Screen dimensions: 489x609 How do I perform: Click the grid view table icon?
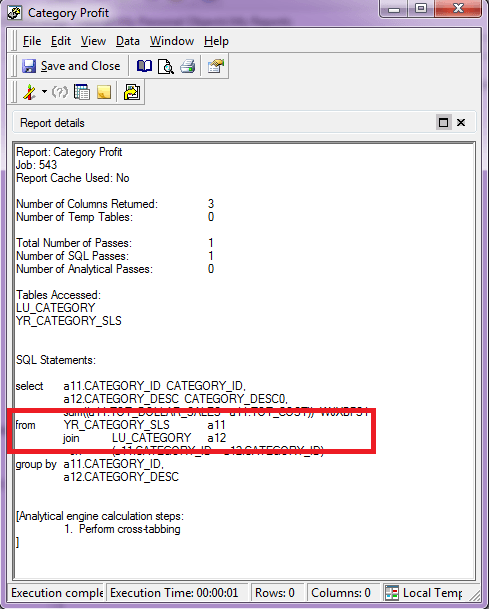[x=82, y=92]
